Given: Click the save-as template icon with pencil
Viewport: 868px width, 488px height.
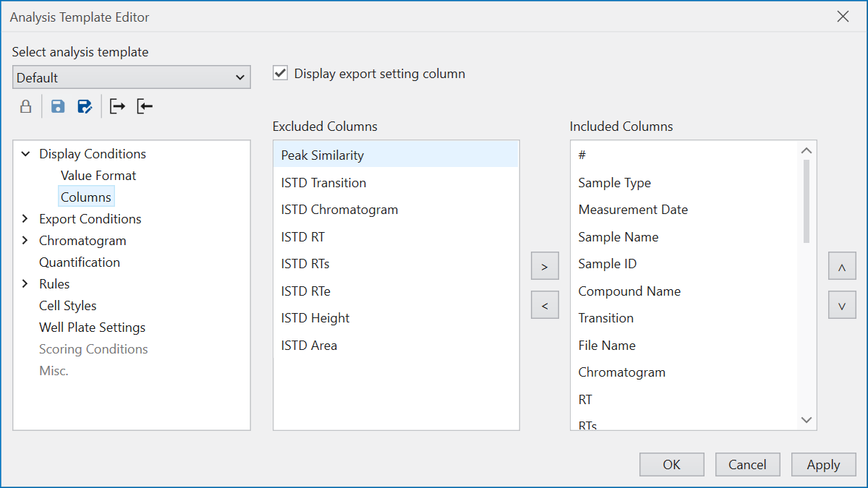Looking at the screenshot, I should pyautogui.click(x=85, y=107).
